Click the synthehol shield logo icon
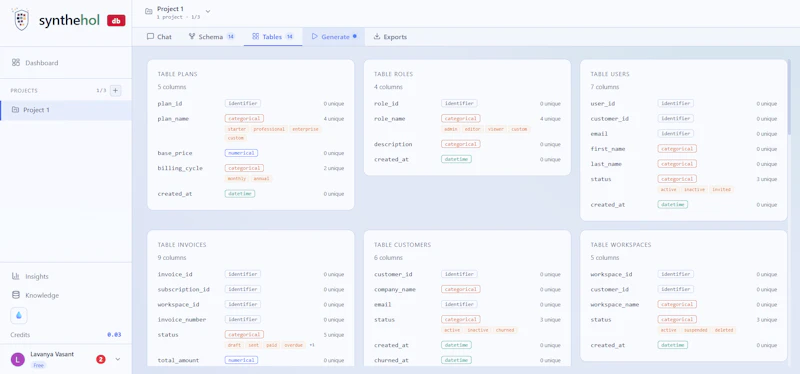 point(21,20)
